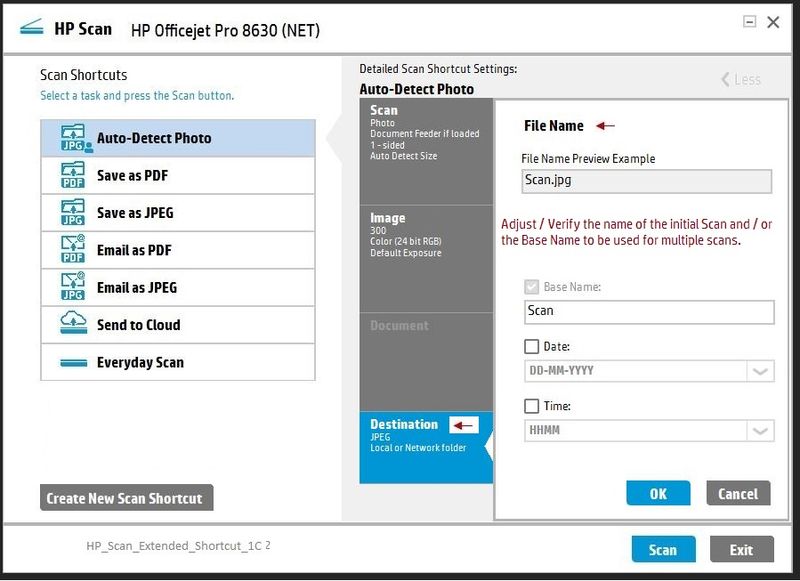Click the Save as PDF shortcut icon
Screen dimensions: 800x581
(73, 175)
